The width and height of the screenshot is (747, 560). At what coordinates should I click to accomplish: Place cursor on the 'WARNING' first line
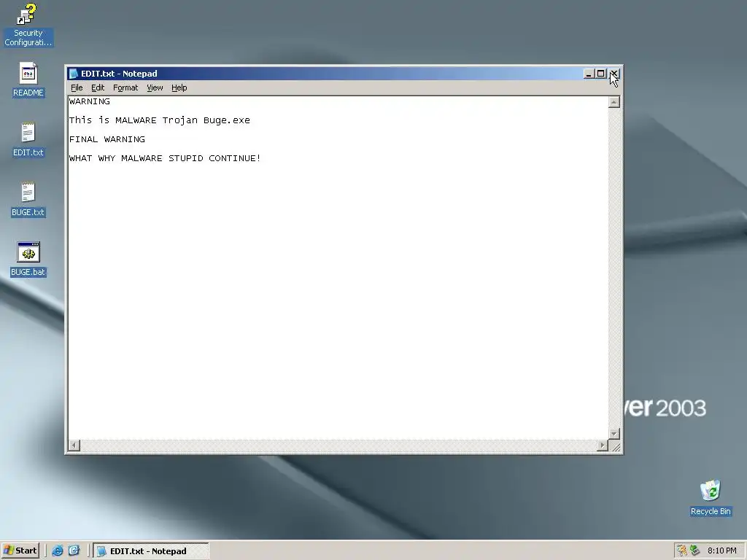(90, 101)
